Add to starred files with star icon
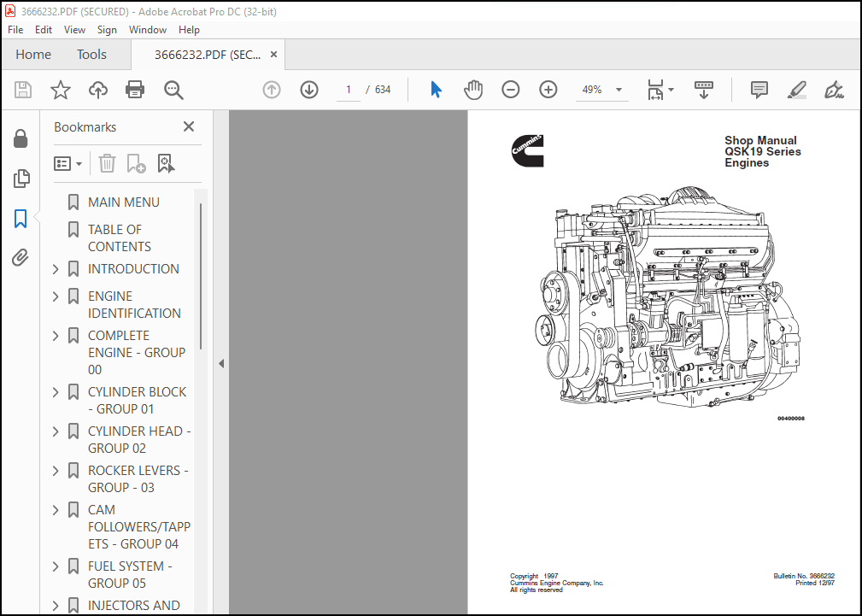Screen dimensions: 862x616 click(x=61, y=90)
